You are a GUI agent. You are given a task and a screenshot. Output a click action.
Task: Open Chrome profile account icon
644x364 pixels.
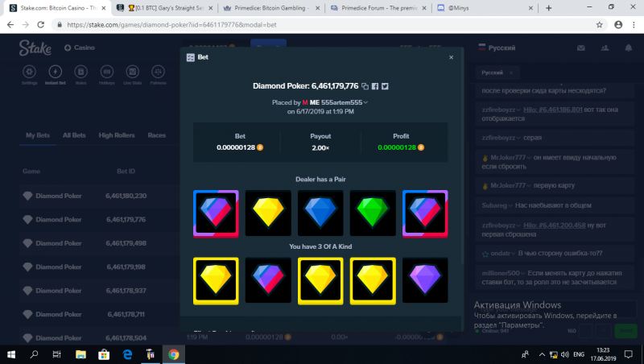coord(618,25)
